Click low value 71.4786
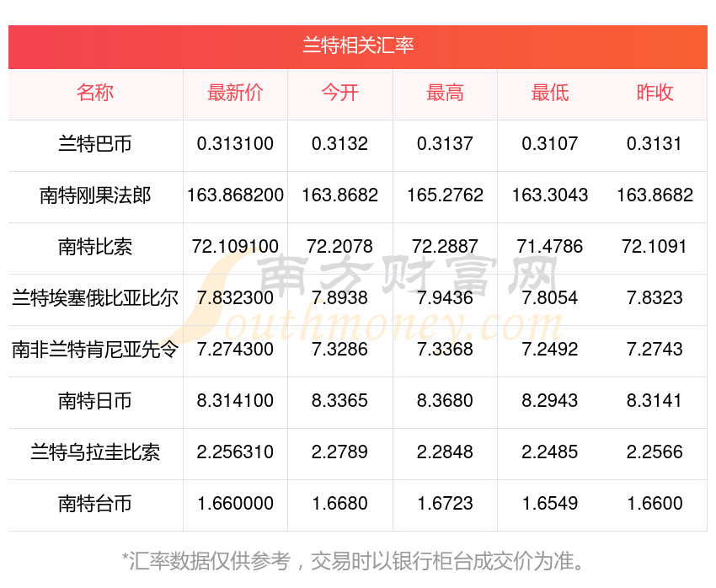716x588 pixels. click(550, 247)
